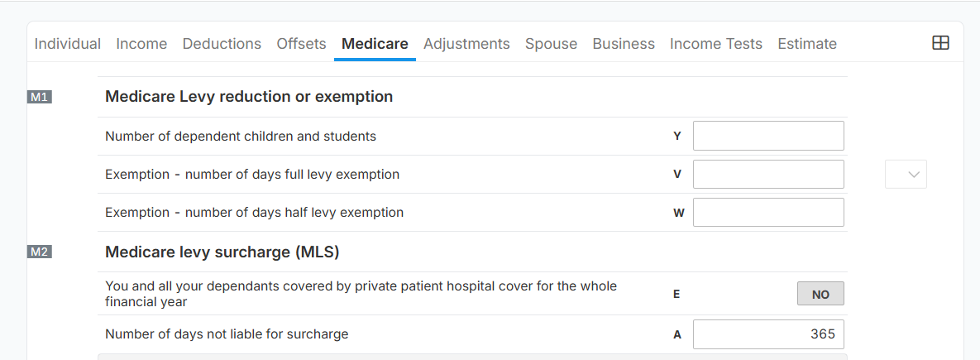
Task: Click the Medicare levy surcharge (MLS) heading
Action: point(222,252)
